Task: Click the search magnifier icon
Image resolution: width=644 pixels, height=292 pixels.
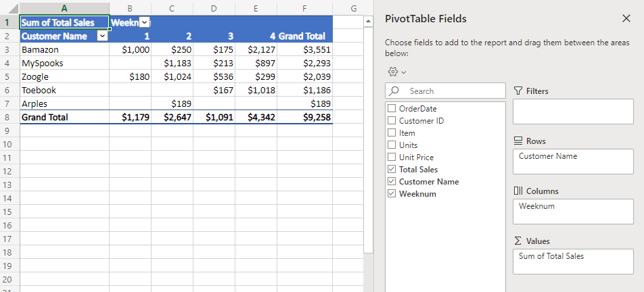Action: tap(394, 91)
